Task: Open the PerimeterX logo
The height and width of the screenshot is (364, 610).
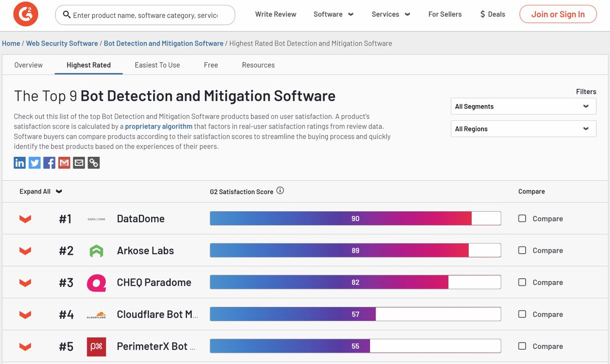Action: point(97,347)
